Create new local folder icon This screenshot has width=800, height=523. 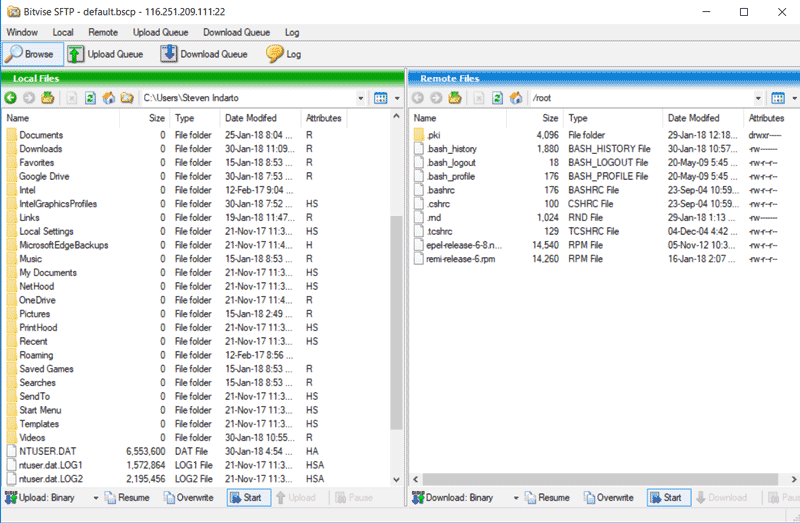[127, 98]
